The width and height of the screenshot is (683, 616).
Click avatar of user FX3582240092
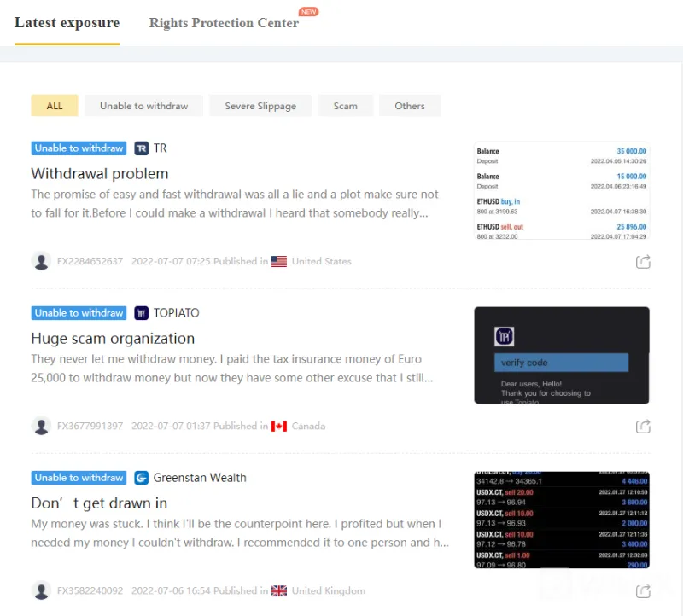[41, 590]
